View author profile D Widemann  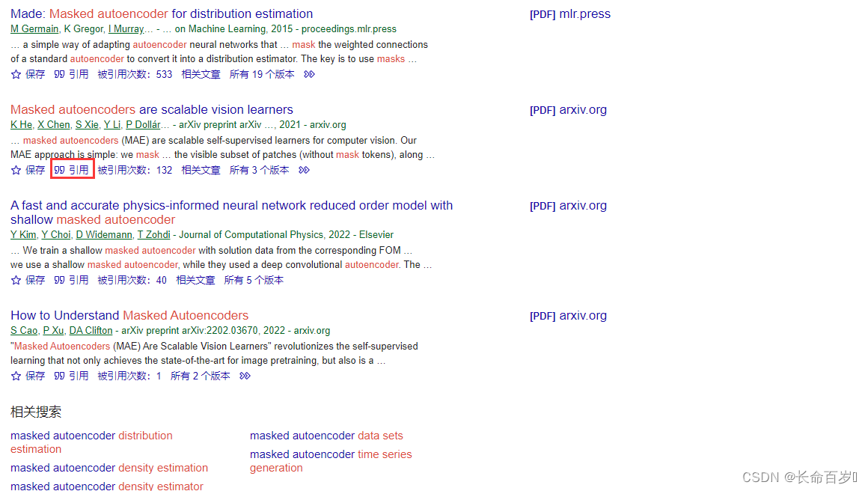point(104,235)
